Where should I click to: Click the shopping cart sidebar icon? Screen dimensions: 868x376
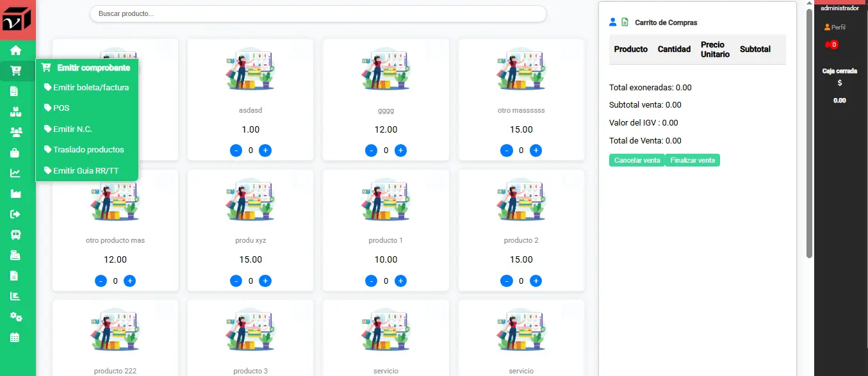tap(16, 70)
